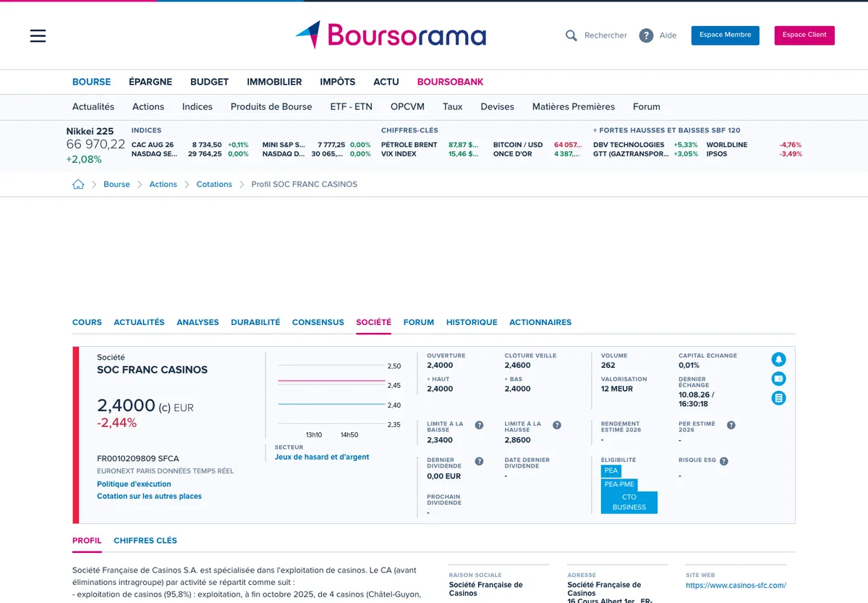Open Forum in the submenu
The image size is (868, 603).
tap(647, 106)
